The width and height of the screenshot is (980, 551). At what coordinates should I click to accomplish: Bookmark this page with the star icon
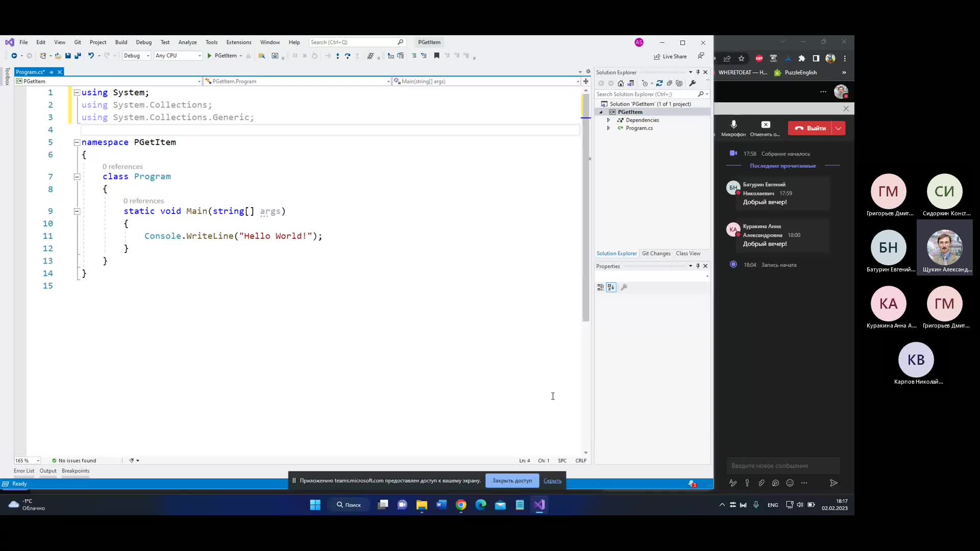click(742, 58)
